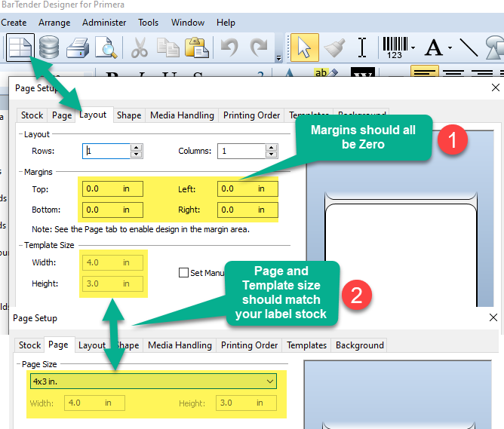Click the Cut scissors icon
This screenshot has width=504, height=429.
139,48
